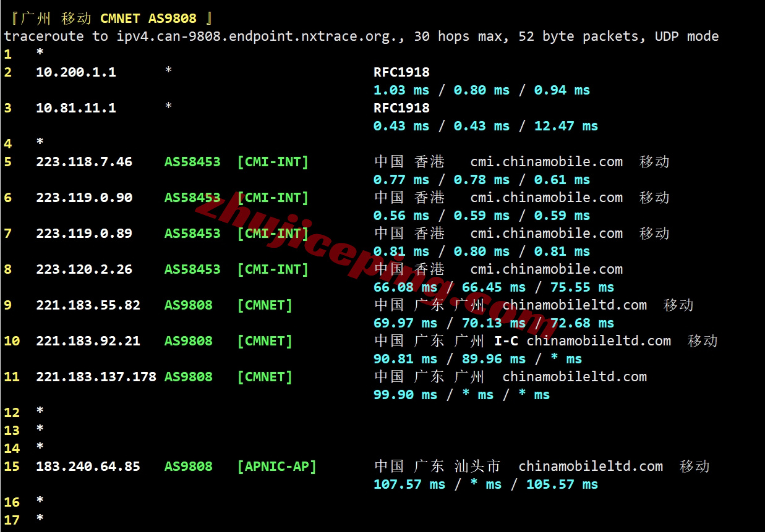Image resolution: width=765 pixels, height=532 pixels.
Task: Select hop 5 IP 223.118.7.46
Action: (x=84, y=162)
